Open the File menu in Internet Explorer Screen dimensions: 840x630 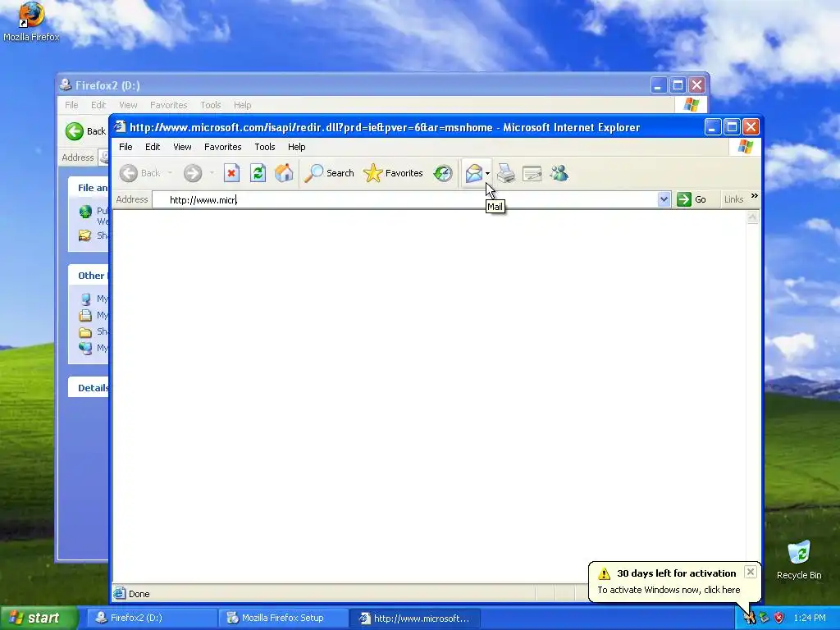pos(126,147)
